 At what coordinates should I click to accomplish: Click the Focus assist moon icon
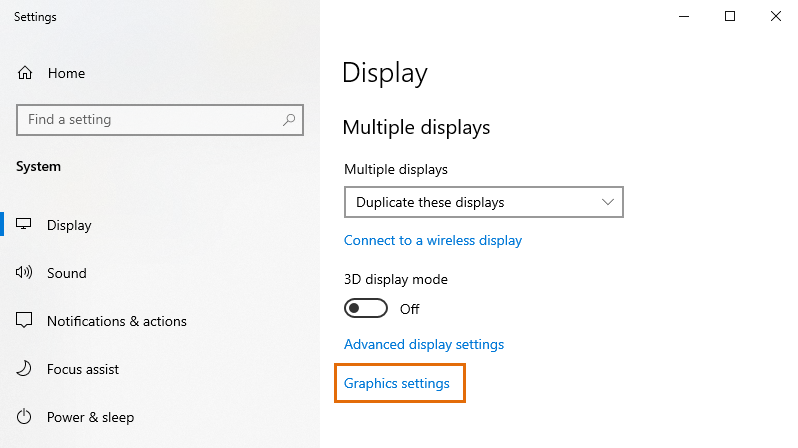click(25, 369)
